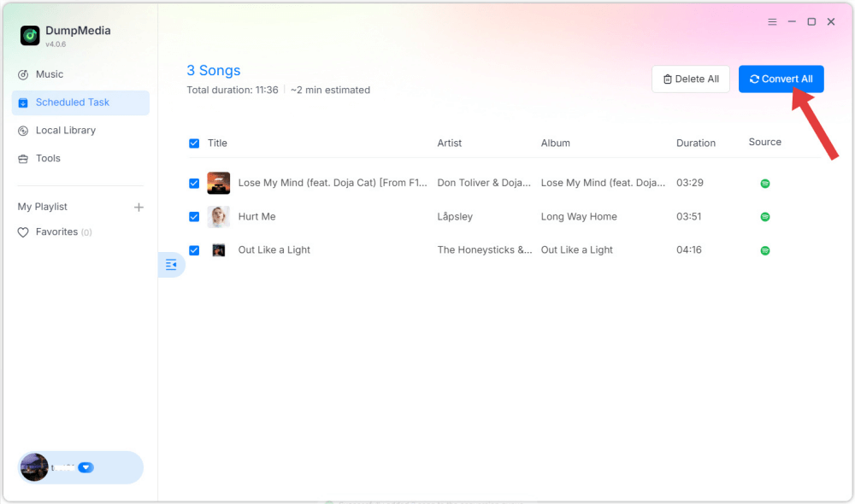Deselect the Hurt Me track checkbox
This screenshot has height=504, width=855.
point(194,216)
